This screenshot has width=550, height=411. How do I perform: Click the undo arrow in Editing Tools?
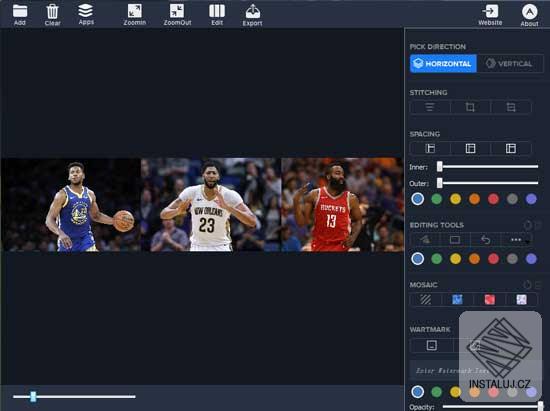pos(485,240)
